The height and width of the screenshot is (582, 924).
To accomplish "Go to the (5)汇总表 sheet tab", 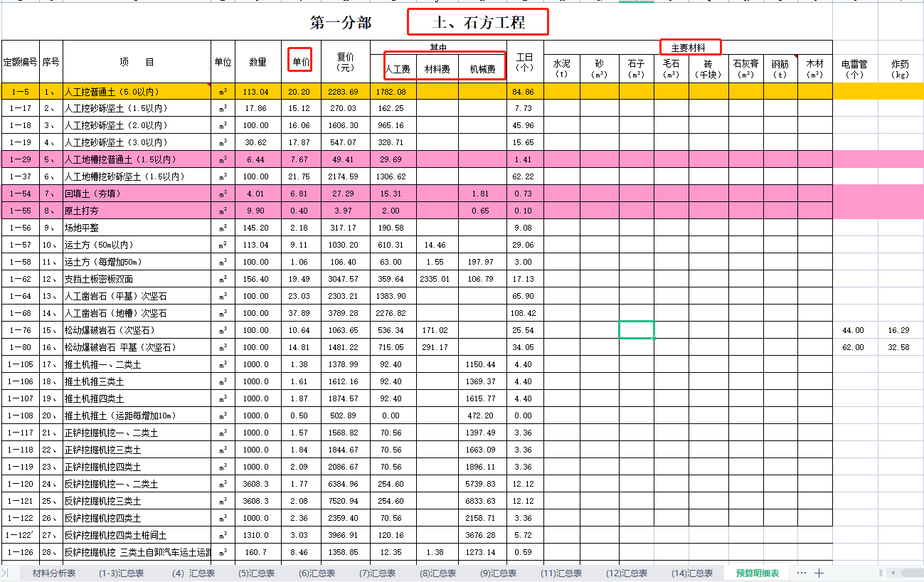I will [x=258, y=573].
